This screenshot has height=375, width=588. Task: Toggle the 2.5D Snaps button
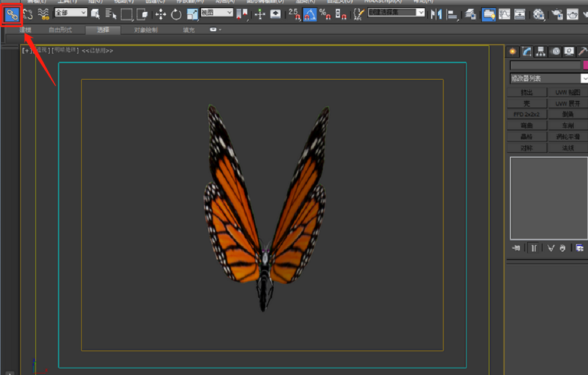[x=294, y=15]
